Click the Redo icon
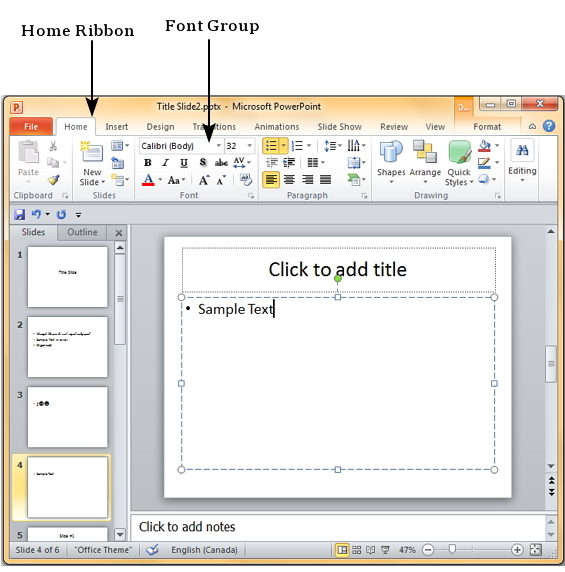 (x=61, y=214)
